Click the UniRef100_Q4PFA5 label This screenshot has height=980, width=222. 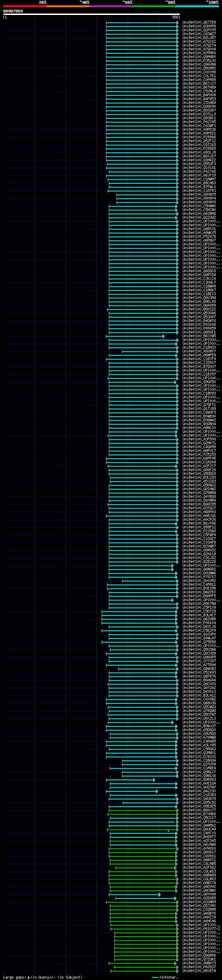(x=199, y=459)
